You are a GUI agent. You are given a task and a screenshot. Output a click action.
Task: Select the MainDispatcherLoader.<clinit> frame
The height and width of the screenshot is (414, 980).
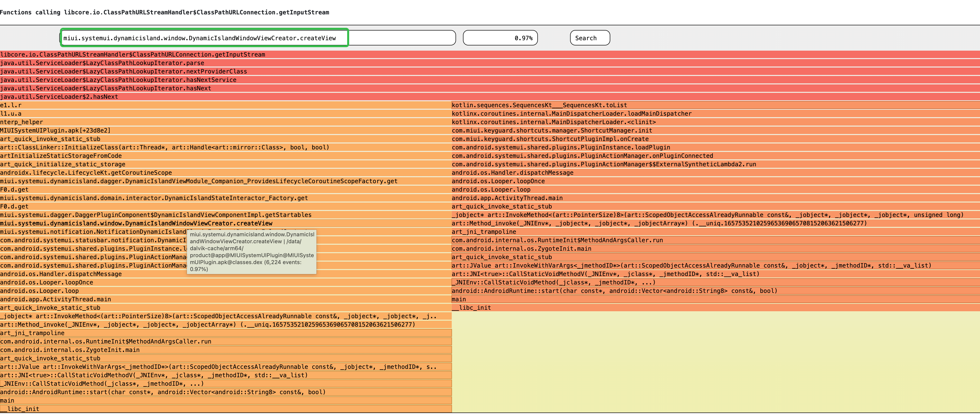pyautogui.click(x=716, y=122)
